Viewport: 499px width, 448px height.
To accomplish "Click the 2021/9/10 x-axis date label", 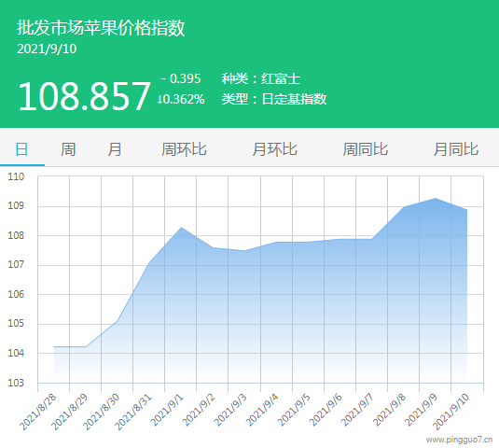I will [x=450, y=412].
